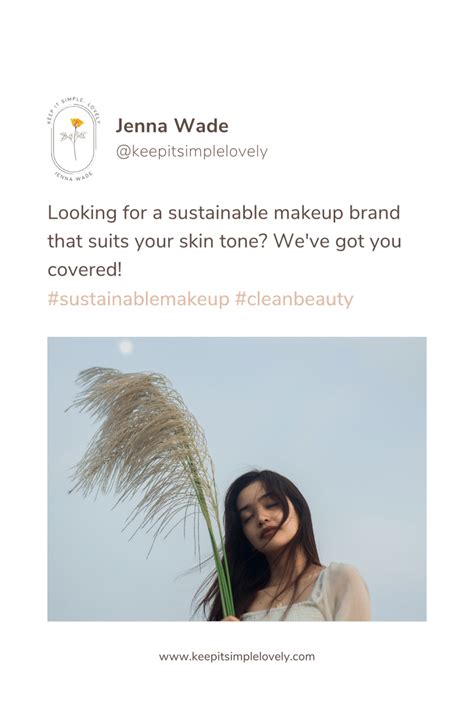Image resolution: width=474 pixels, height=711 pixels.
Task: Select the word "covered!" in the caption
Action: [85, 270]
